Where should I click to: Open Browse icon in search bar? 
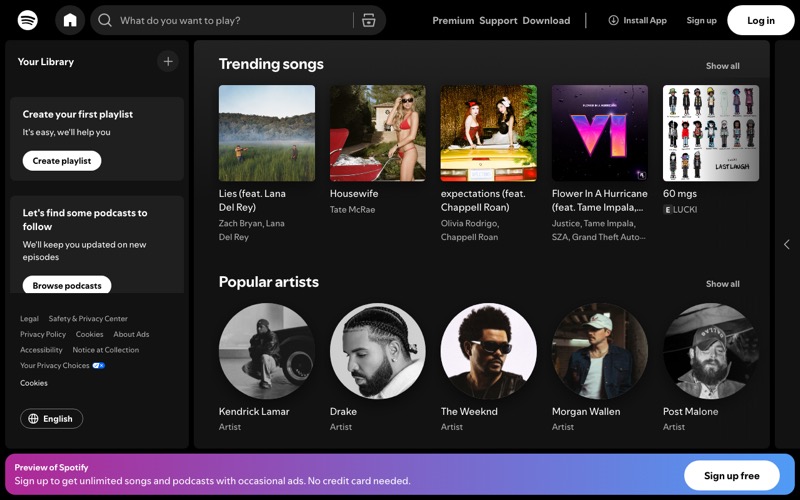coord(368,20)
